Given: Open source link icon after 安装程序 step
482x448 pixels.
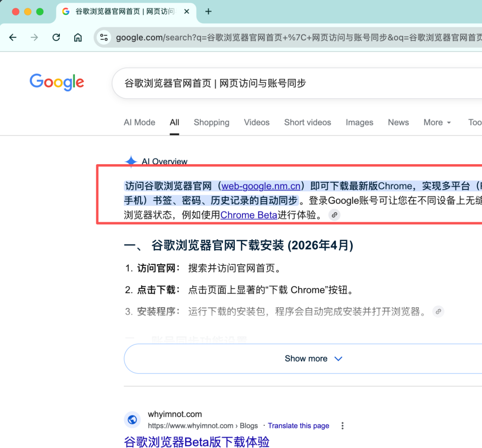Looking at the screenshot, I should (x=438, y=311).
